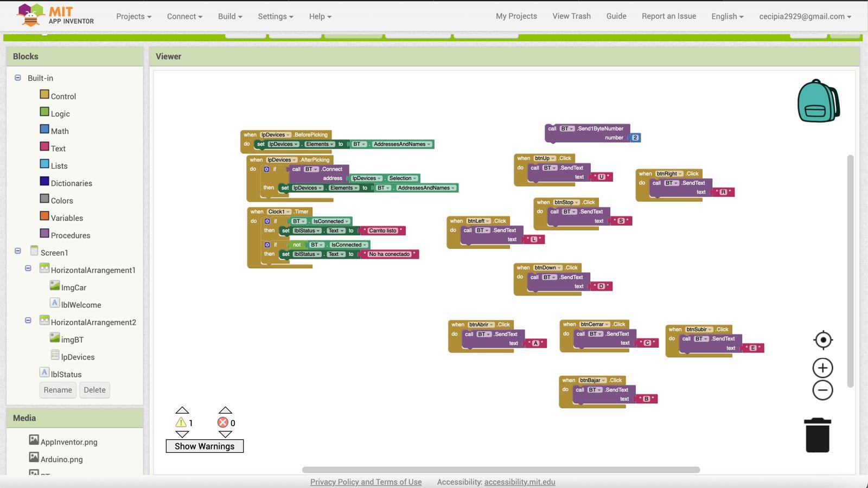Click the viewer horizontal scrollbar
Image resolution: width=868 pixels, height=488 pixels.
[501, 470]
